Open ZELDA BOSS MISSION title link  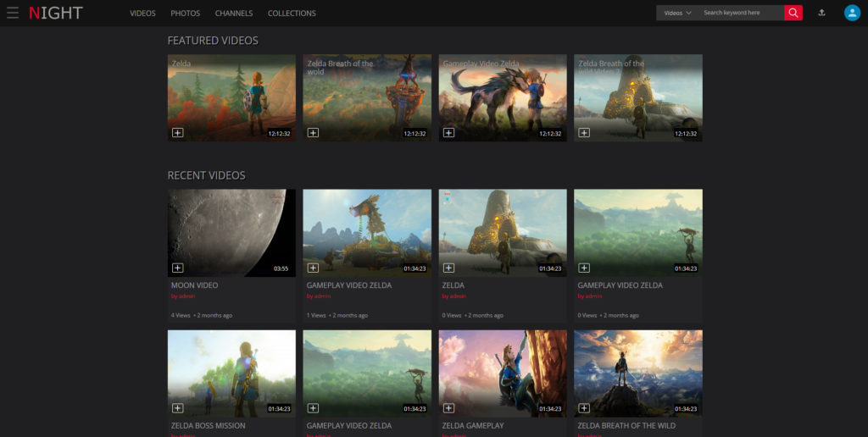tap(209, 426)
